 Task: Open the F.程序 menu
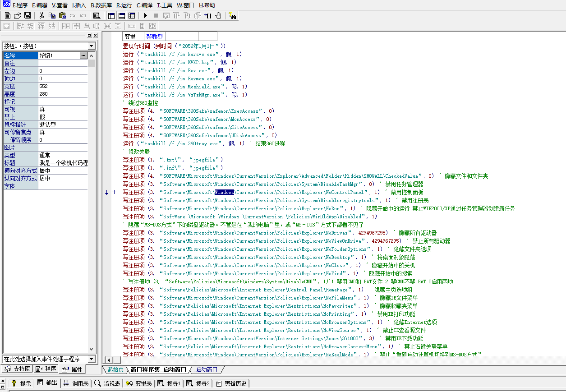pyautogui.click(x=20, y=5)
